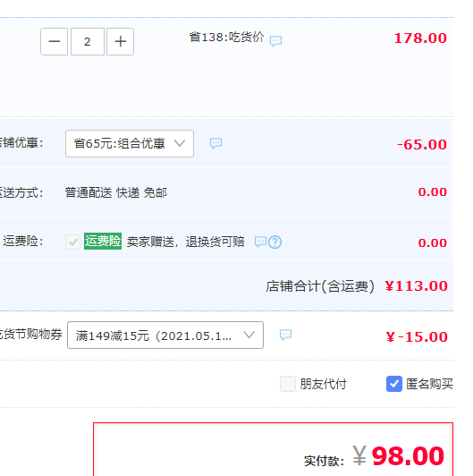Open the 满149减15元 coupon dropdown
473x476 pixels.
click(x=165, y=336)
